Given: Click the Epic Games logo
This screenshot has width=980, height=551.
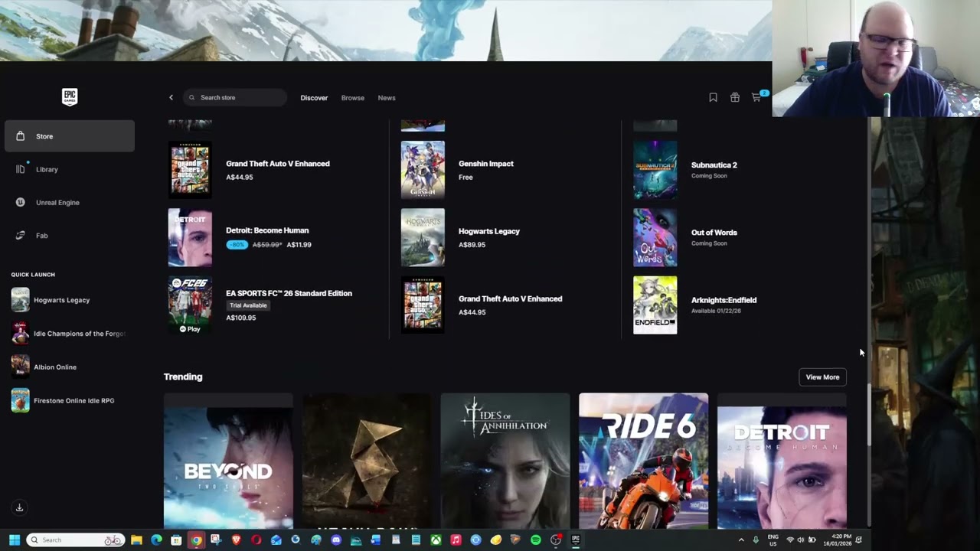Looking at the screenshot, I should (70, 96).
